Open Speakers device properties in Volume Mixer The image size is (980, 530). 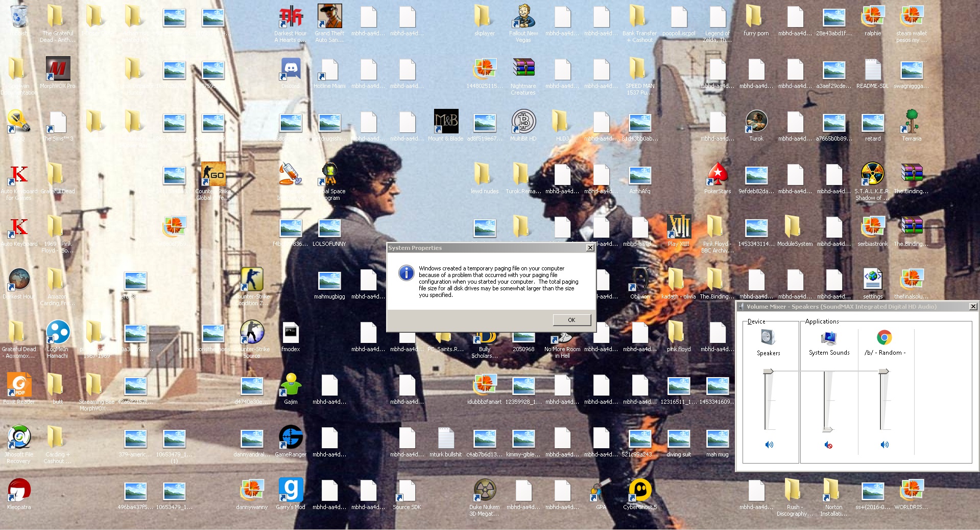pyautogui.click(x=768, y=337)
